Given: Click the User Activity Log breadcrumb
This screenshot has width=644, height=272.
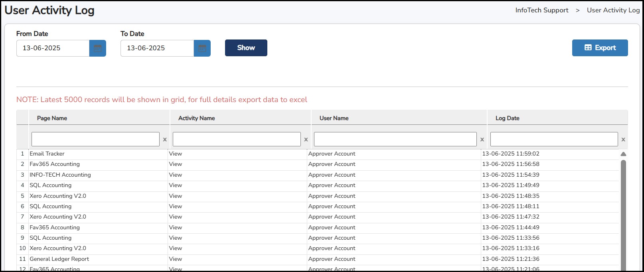Looking at the screenshot, I should (613, 10).
